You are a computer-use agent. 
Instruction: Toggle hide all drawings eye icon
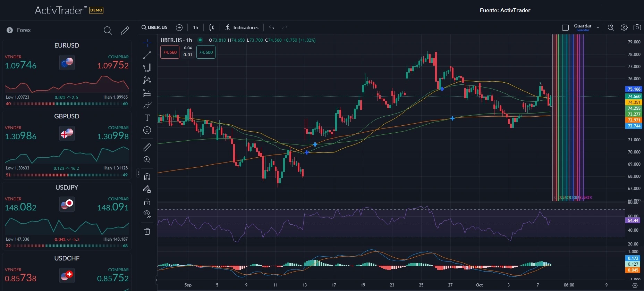(147, 214)
